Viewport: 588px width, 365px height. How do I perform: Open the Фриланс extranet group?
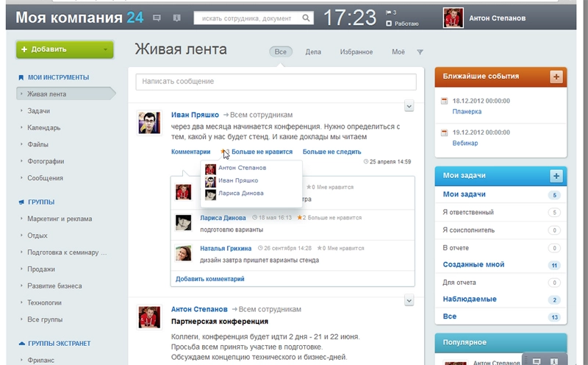[x=41, y=360]
